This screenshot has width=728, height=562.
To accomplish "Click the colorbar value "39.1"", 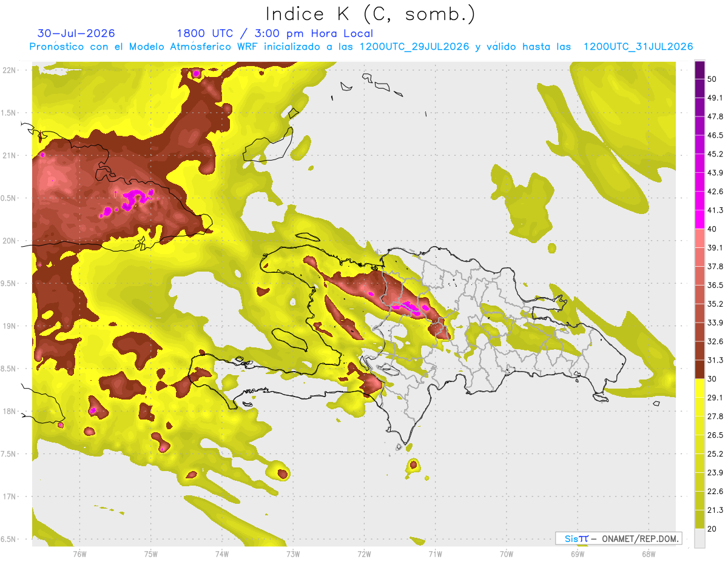I will 715,247.
